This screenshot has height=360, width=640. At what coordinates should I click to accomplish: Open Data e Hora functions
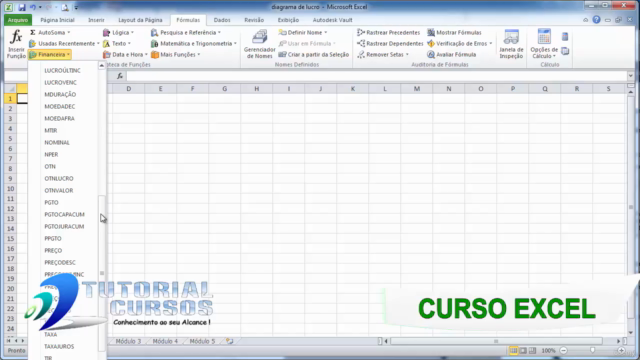pos(125,54)
